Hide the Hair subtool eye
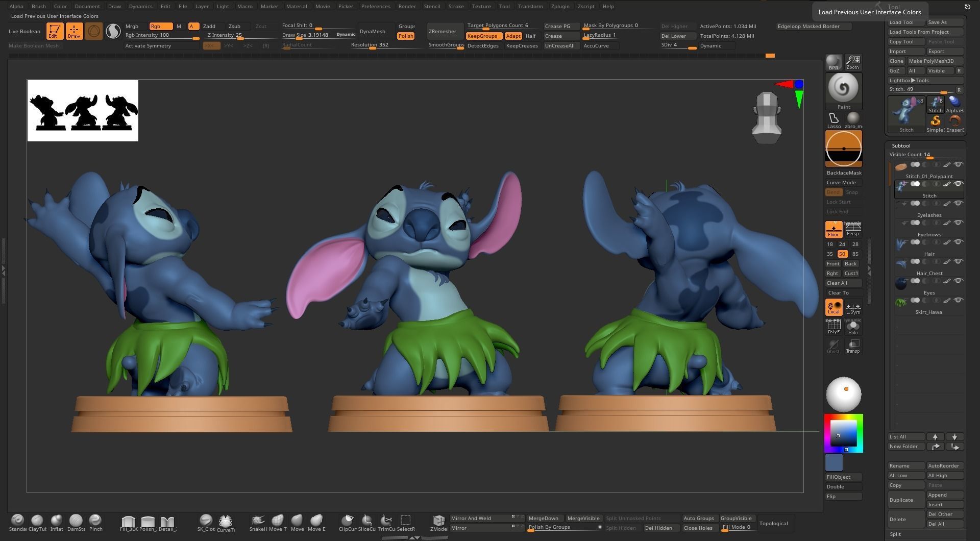980x541 pixels. coord(958,242)
